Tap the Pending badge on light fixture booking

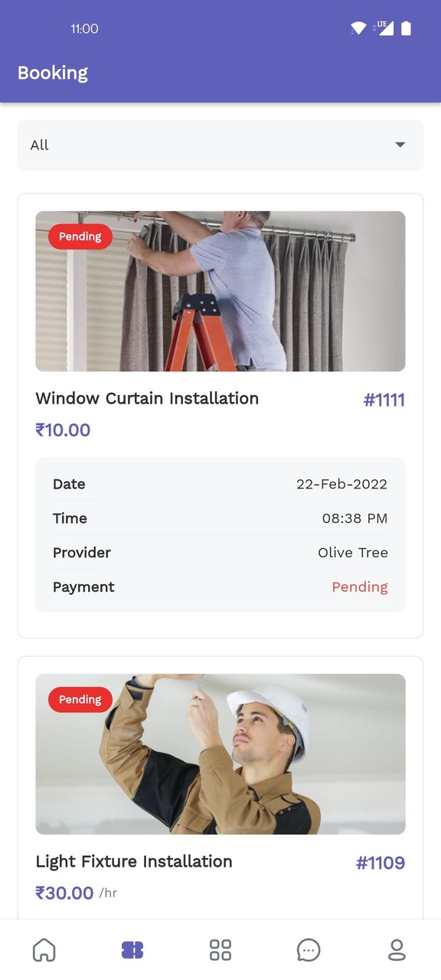pos(80,699)
